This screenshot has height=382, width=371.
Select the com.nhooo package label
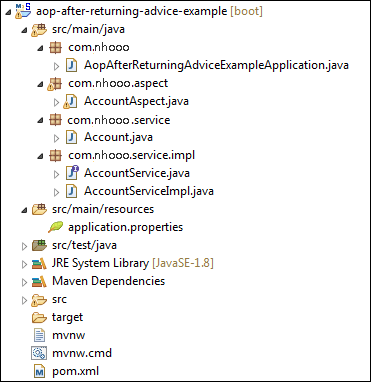point(99,47)
